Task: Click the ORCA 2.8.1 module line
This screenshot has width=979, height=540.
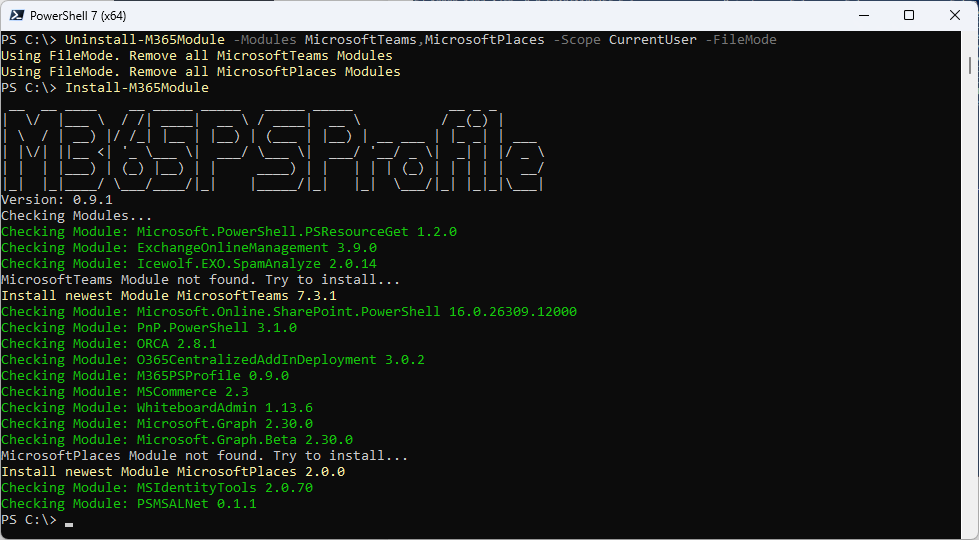Action: pyautogui.click(x=109, y=344)
